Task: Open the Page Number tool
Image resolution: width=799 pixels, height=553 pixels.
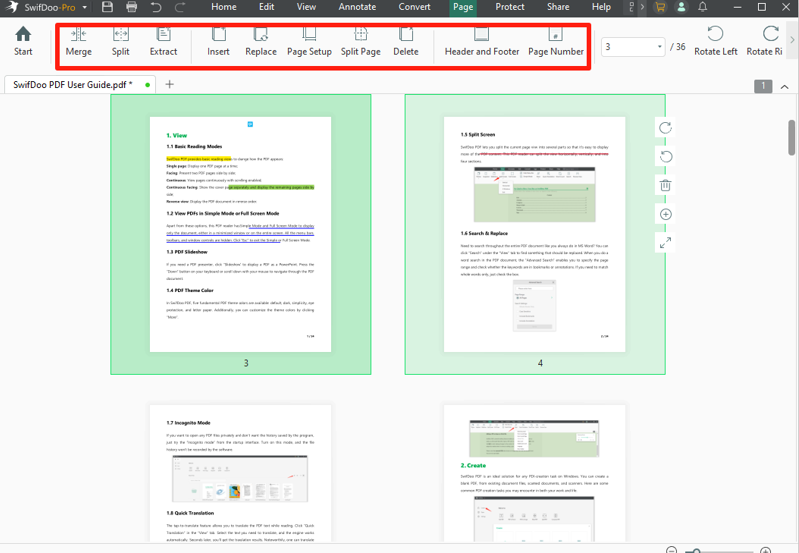Action: pos(555,42)
